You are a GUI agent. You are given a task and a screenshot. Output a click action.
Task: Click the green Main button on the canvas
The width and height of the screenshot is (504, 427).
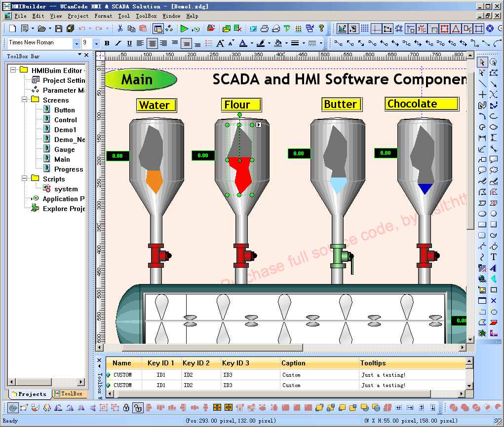140,79
